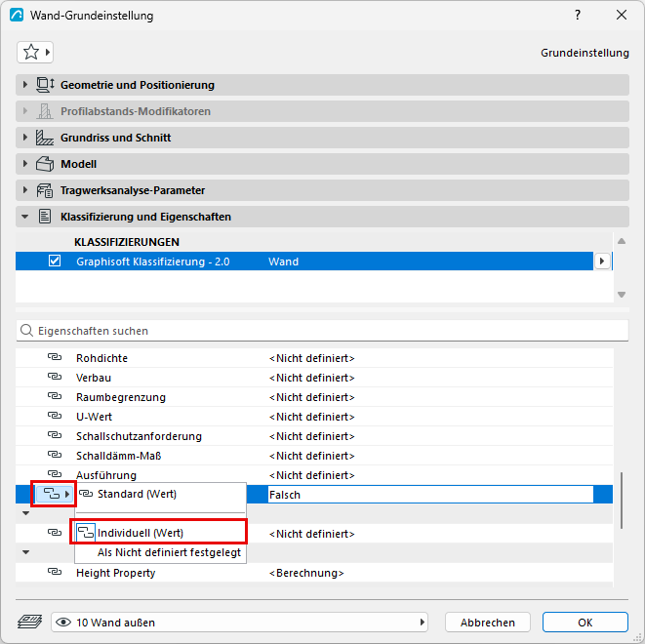Click the layer icon at the bottom left
This screenshot has height=644, width=645.
click(x=29, y=622)
